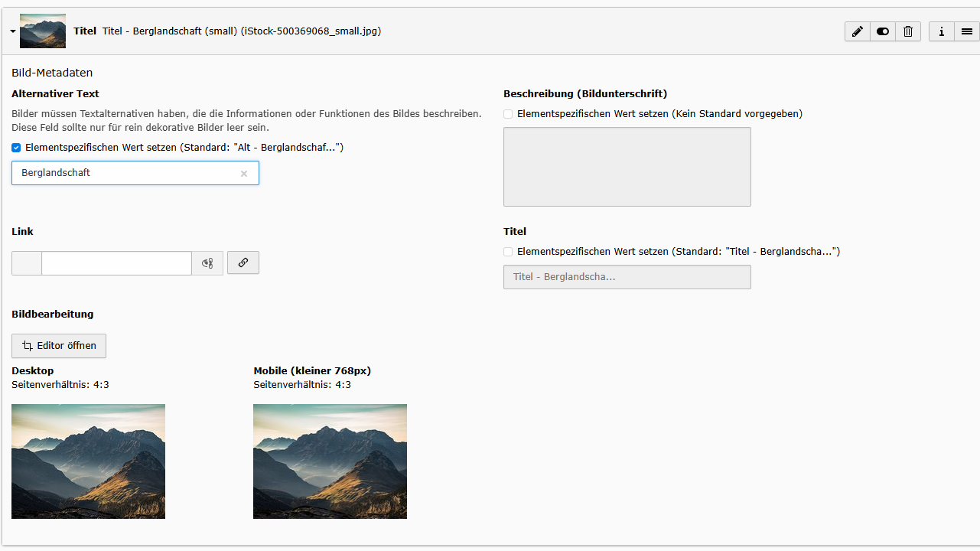Screen dimensions: 980x551
Task: Toggle visibility of the image element
Action: [x=882, y=31]
